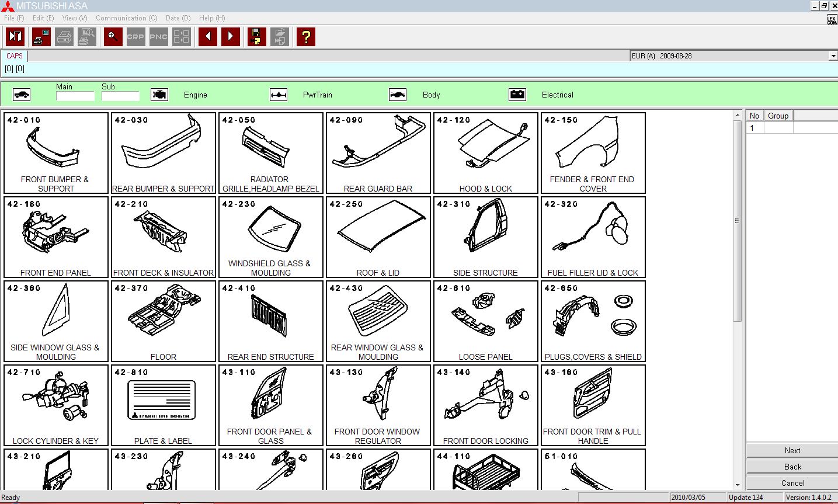
Task: Open 42-320 Fuel Filler Lid & Lock
Action: coord(593,237)
